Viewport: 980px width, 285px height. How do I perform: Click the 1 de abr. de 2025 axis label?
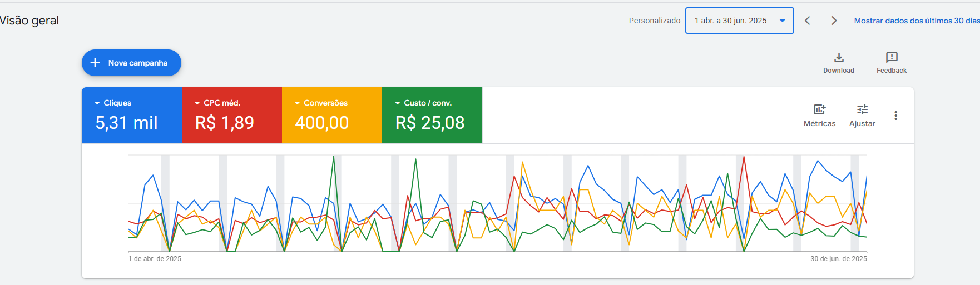click(155, 259)
